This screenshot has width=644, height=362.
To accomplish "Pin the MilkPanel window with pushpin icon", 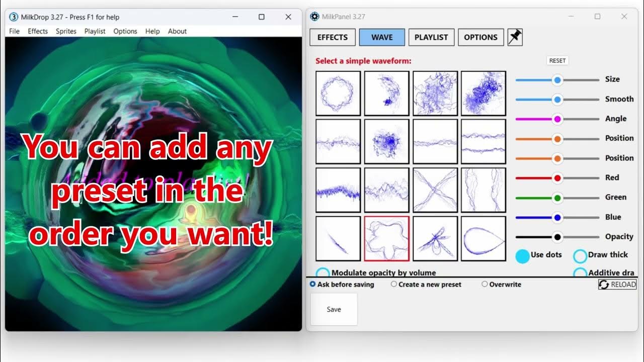I will pyautogui.click(x=515, y=37).
